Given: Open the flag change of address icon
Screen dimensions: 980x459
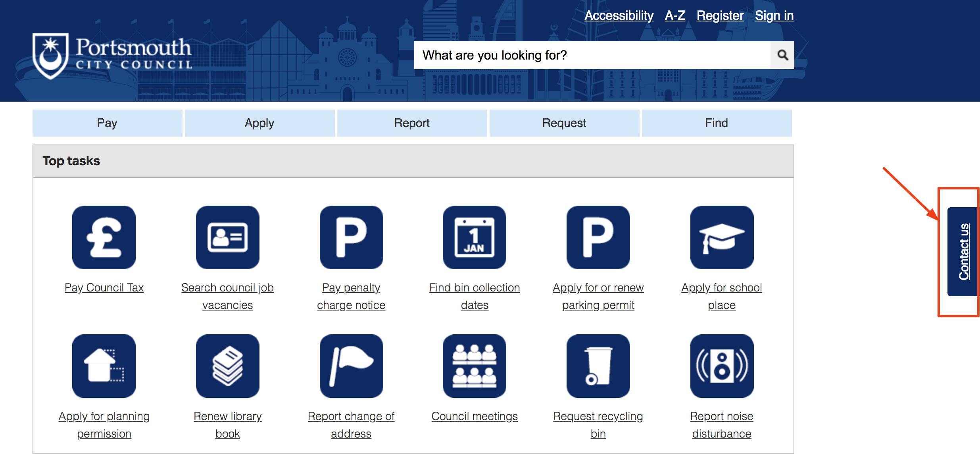Looking at the screenshot, I should [351, 366].
